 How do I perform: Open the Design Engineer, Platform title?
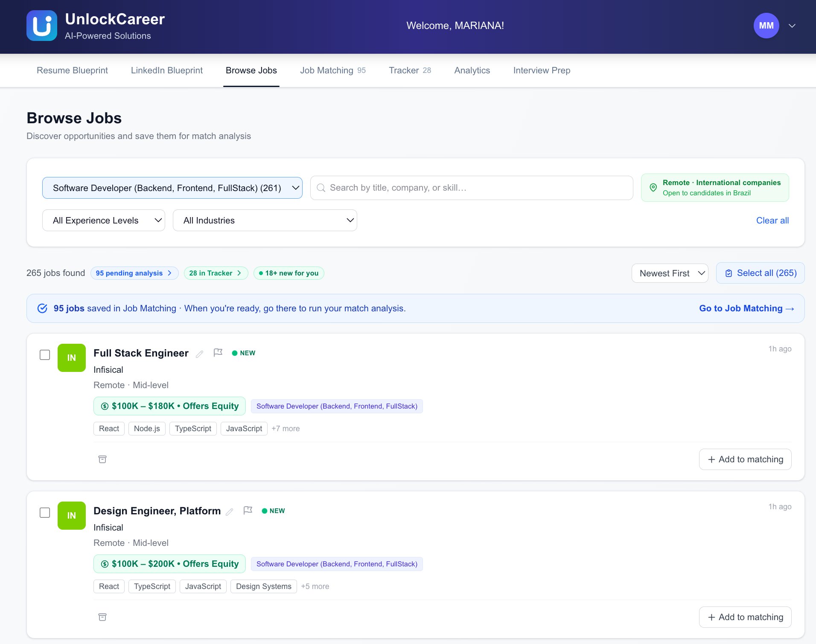pyautogui.click(x=157, y=511)
